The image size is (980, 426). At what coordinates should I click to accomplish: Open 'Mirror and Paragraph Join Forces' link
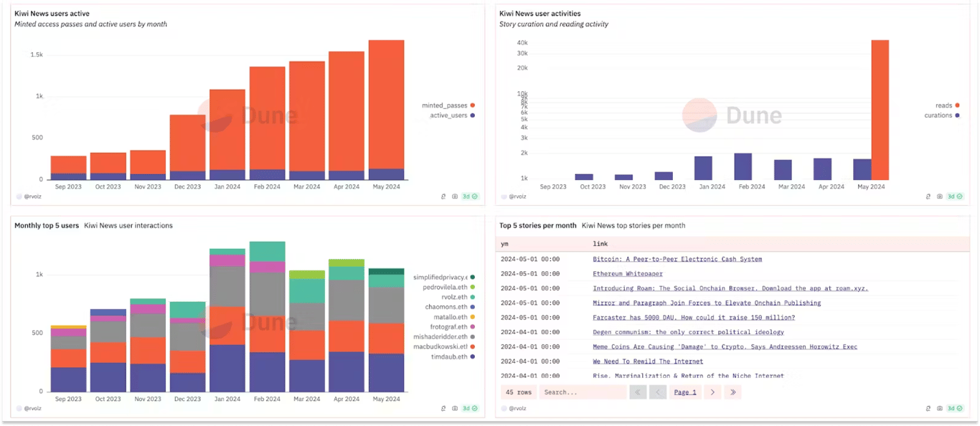[707, 303]
